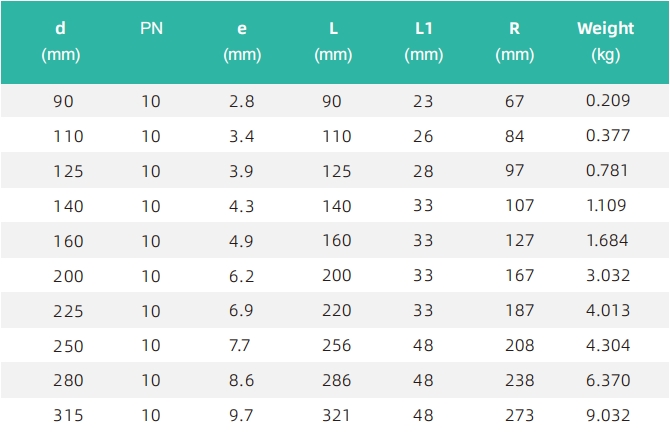Viewport: 670px width, 444px height.
Task: Select the 'R (mm)' column header
Action: tap(514, 41)
